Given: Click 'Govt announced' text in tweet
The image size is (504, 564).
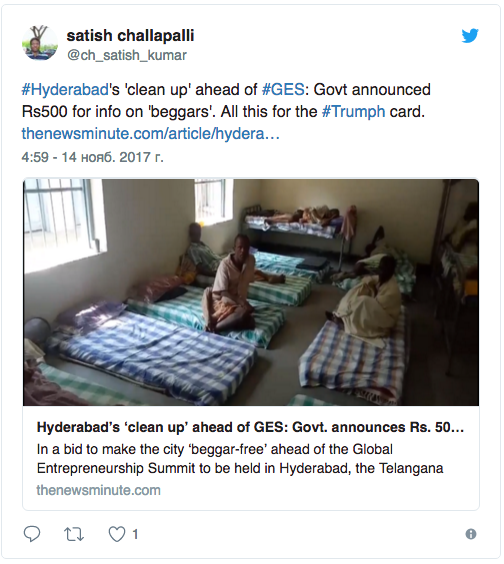Looking at the screenshot, I should 372,89.
